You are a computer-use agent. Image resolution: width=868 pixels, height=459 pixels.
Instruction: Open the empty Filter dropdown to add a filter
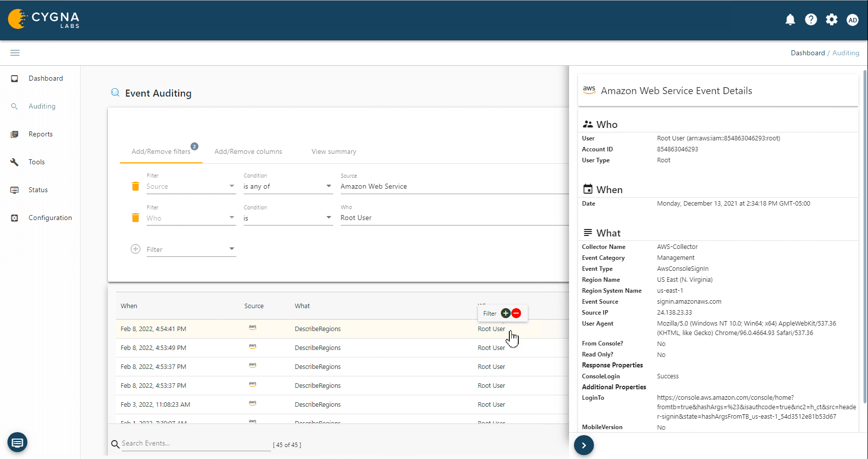point(191,249)
